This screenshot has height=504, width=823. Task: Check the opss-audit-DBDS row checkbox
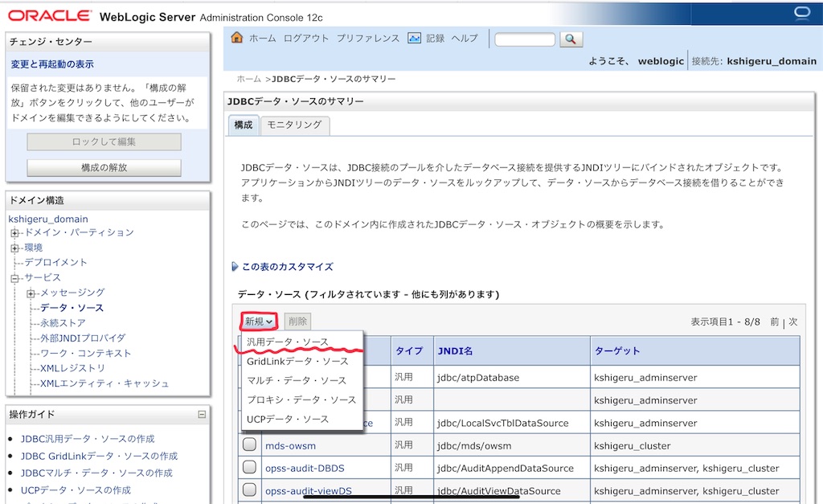pos(249,467)
